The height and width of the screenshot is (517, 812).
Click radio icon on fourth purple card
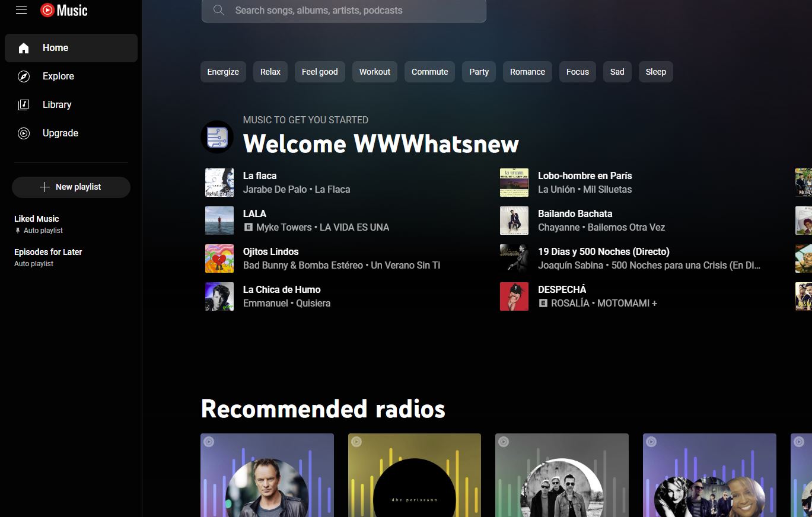click(x=651, y=442)
